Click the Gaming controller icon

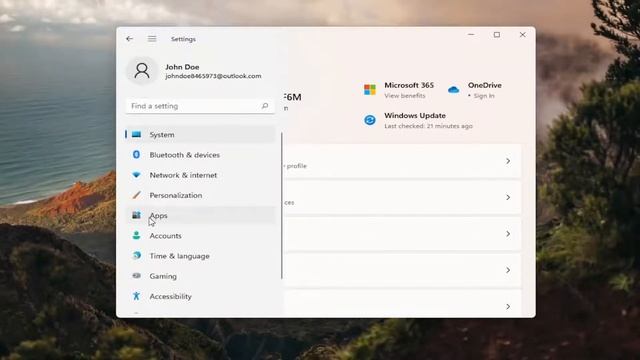point(136,276)
